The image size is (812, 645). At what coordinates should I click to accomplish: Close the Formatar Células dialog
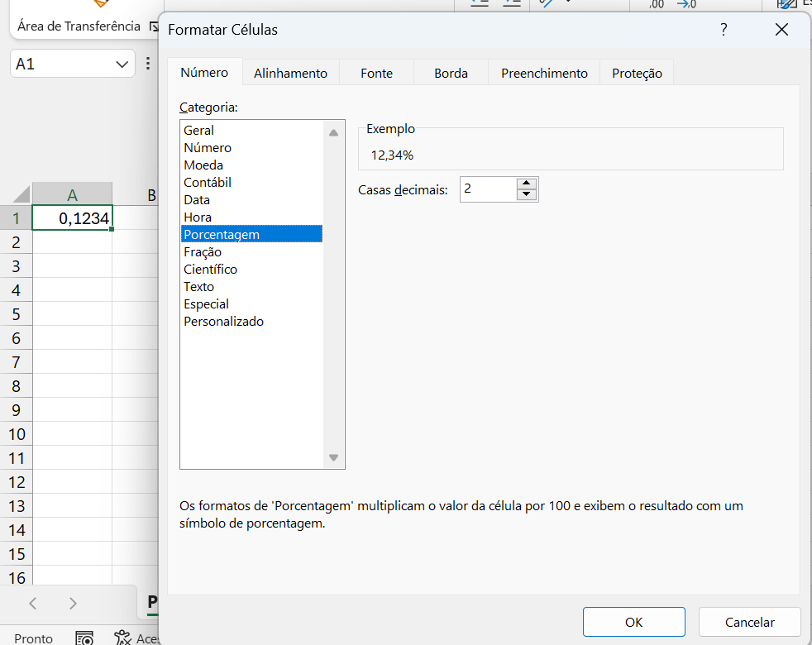pos(781,30)
